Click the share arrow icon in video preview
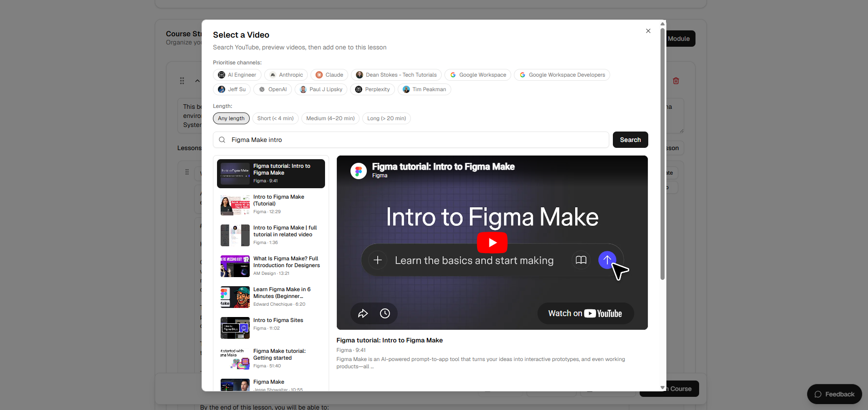This screenshot has height=410, width=868. point(363,313)
